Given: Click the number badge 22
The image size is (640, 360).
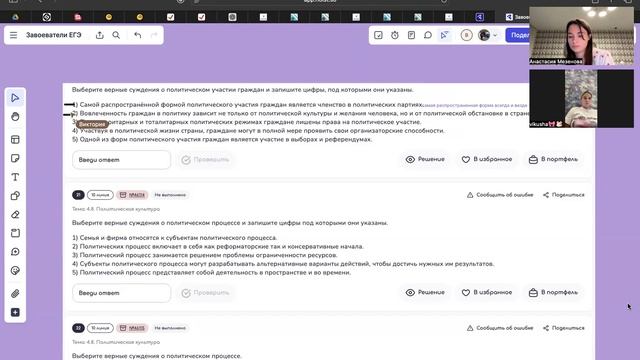Looking at the screenshot, I should point(78,328).
